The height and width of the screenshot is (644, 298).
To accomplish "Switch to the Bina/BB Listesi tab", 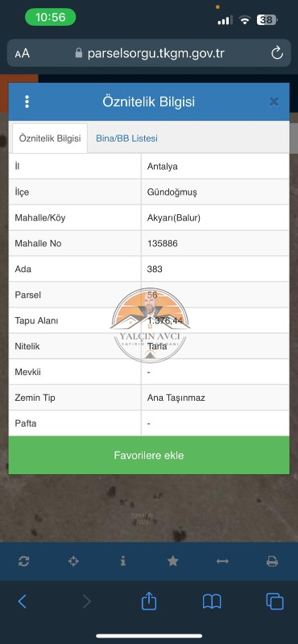I will (x=126, y=138).
